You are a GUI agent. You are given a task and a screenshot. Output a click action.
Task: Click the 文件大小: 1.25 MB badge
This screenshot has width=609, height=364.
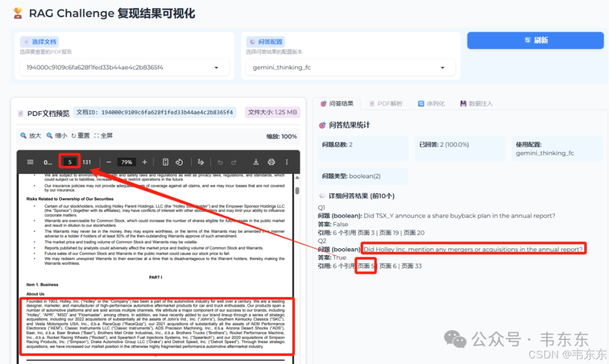tap(272, 113)
